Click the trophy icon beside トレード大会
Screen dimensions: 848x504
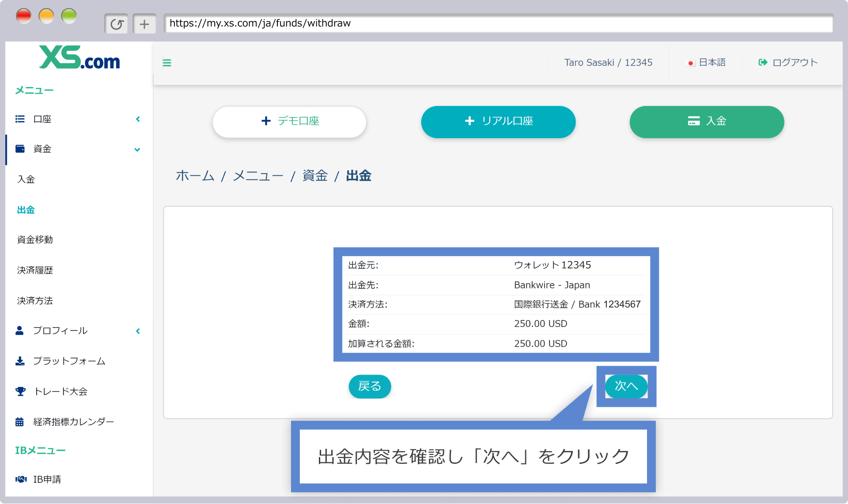click(20, 391)
